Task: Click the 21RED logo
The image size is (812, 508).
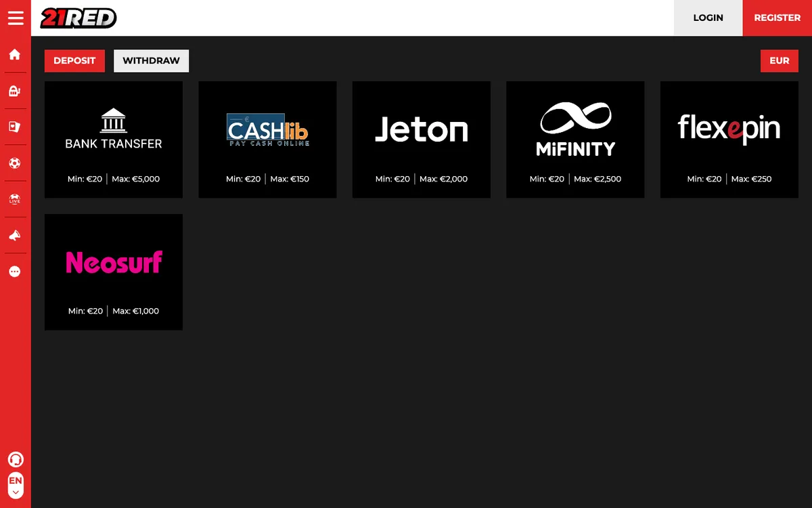Action: tap(78, 18)
